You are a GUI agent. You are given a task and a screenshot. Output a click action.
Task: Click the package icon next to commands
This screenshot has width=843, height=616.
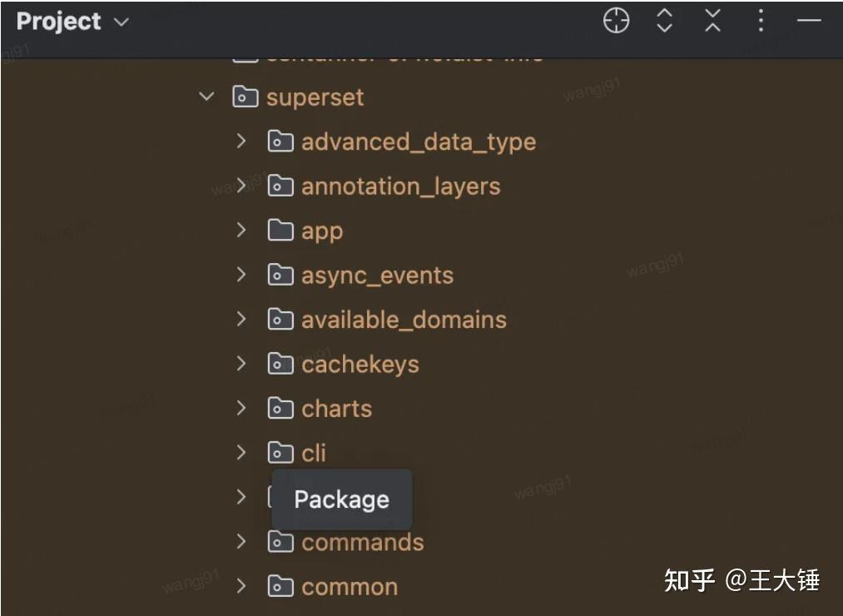tap(280, 541)
